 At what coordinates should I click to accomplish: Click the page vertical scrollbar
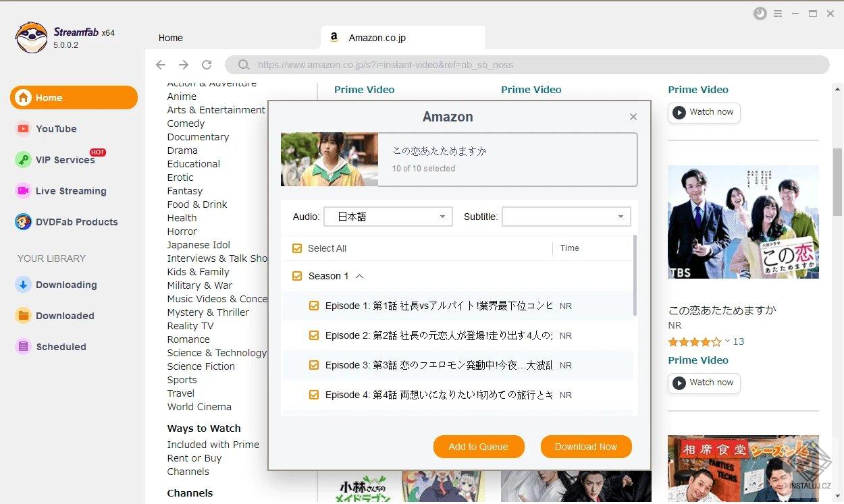point(837,182)
